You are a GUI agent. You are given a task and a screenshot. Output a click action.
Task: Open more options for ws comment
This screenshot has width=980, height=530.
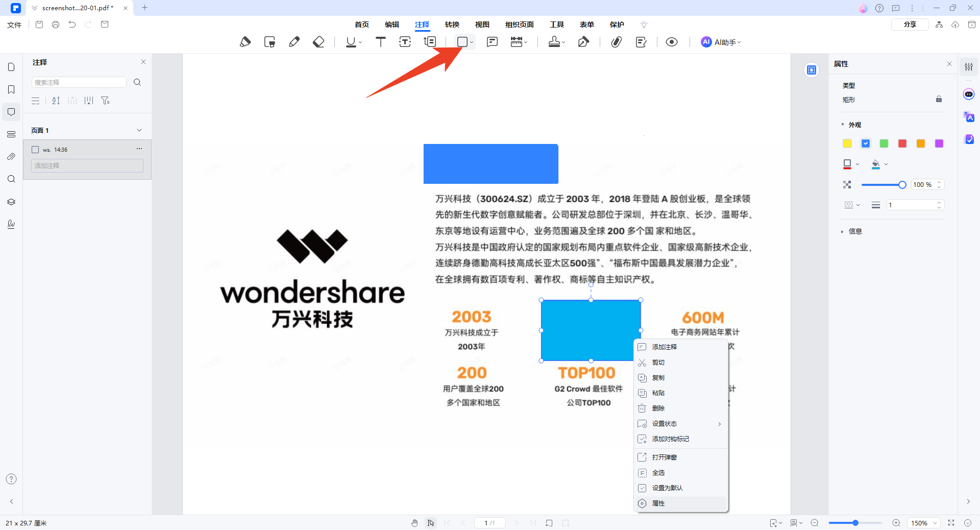point(139,149)
